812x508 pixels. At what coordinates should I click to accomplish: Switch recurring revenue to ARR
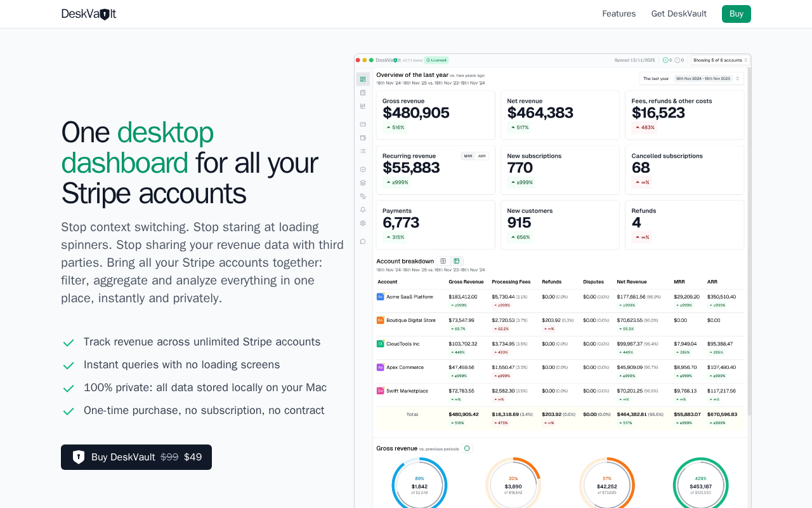pyautogui.click(x=482, y=156)
